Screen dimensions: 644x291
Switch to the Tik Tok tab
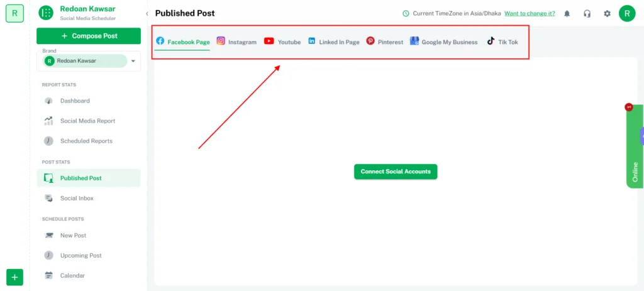click(502, 41)
